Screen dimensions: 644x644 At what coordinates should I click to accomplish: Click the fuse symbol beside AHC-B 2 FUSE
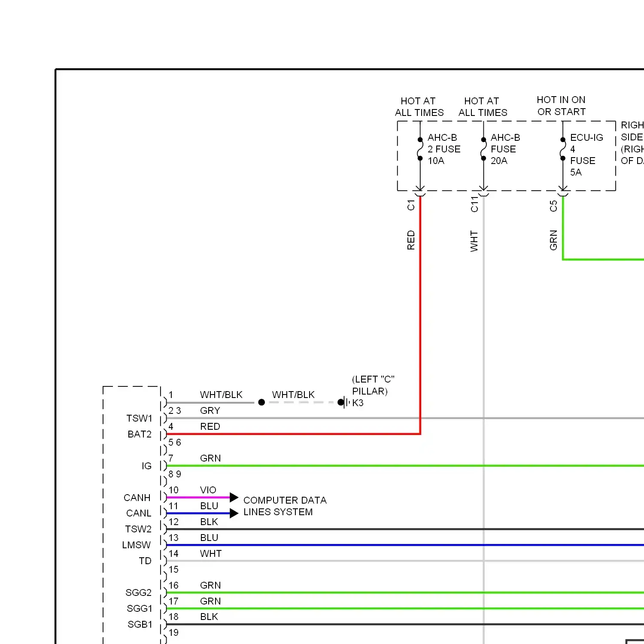click(420, 149)
